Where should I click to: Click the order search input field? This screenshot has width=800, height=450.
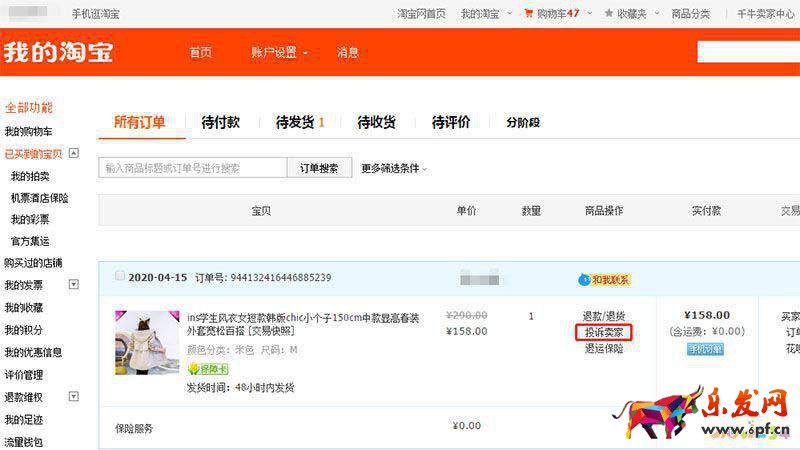click(x=193, y=168)
